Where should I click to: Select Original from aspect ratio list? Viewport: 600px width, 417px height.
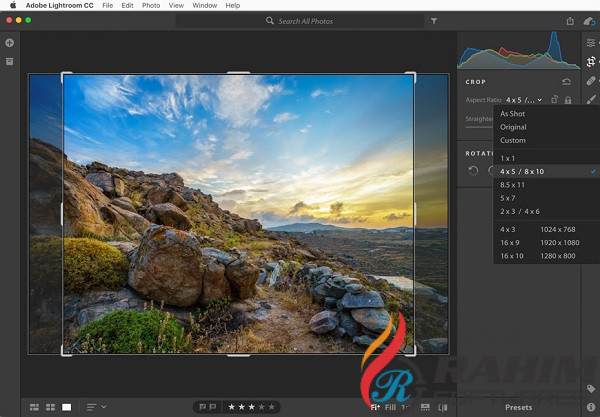coord(513,127)
